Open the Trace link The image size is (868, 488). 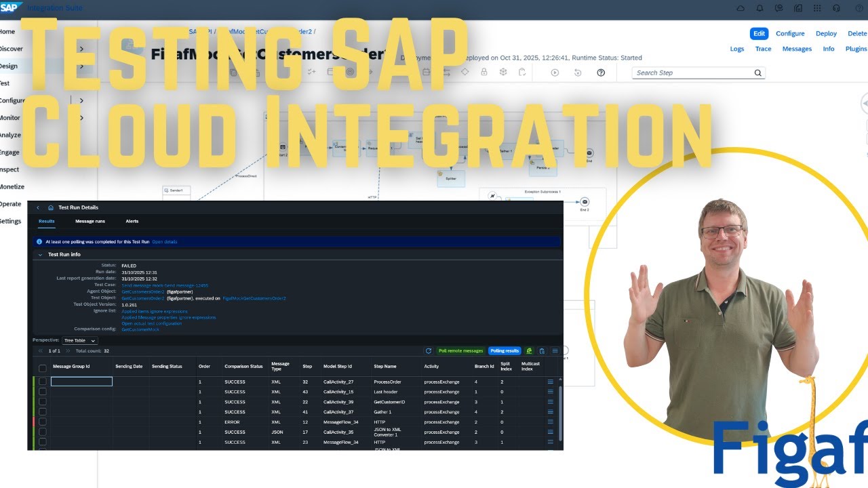click(x=763, y=49)
